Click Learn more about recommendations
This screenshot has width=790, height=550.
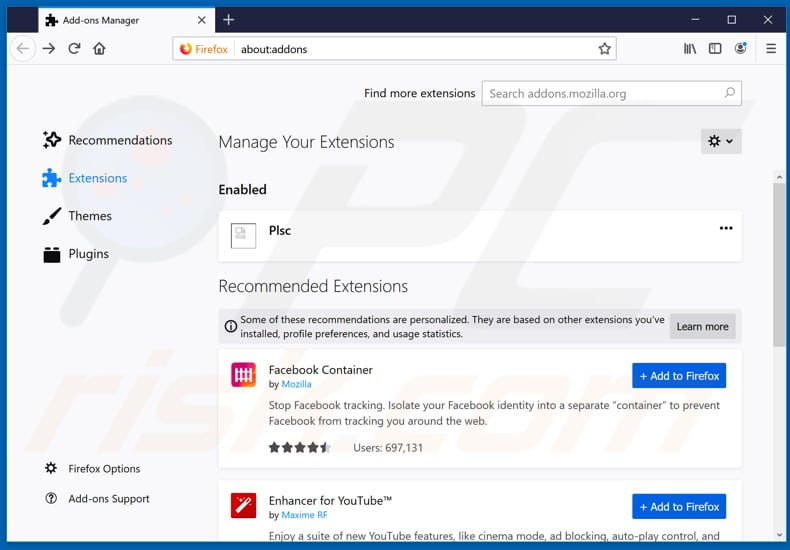[x=702, y=326]
